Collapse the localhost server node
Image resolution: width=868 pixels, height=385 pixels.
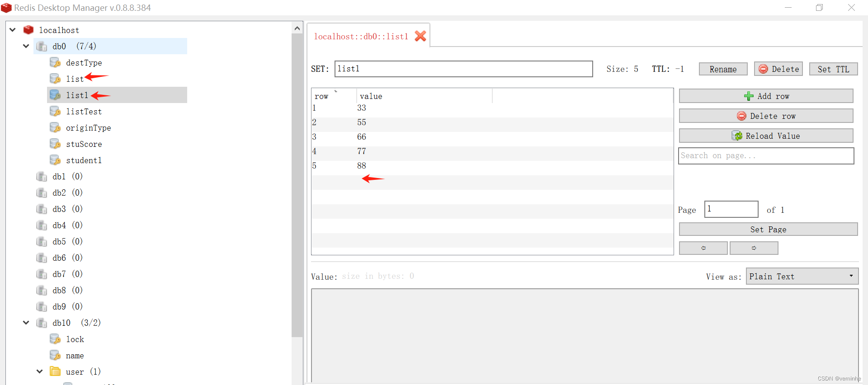click(x=13, y=30)
